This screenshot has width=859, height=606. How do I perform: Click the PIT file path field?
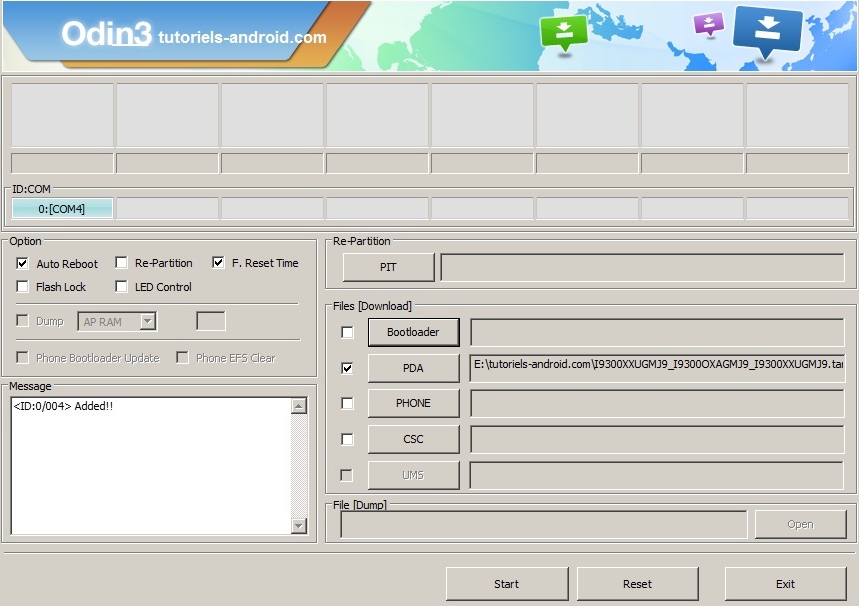(642, 267)
